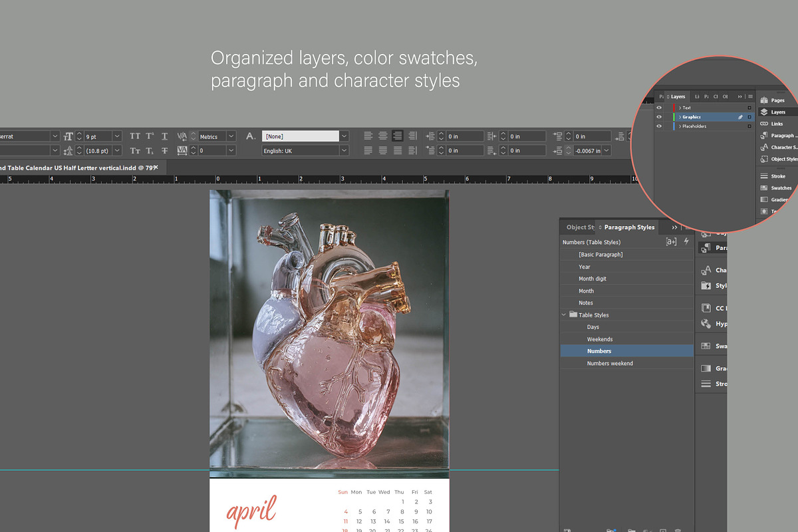Viewport: 798px width, 532px height.
Task: Select the highlighted Align Right button
Action: [398, 136]
